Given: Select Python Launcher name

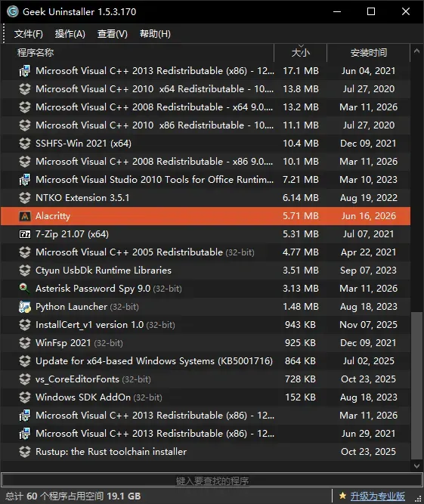Looking at the screenshot, I should coord(71,307).
